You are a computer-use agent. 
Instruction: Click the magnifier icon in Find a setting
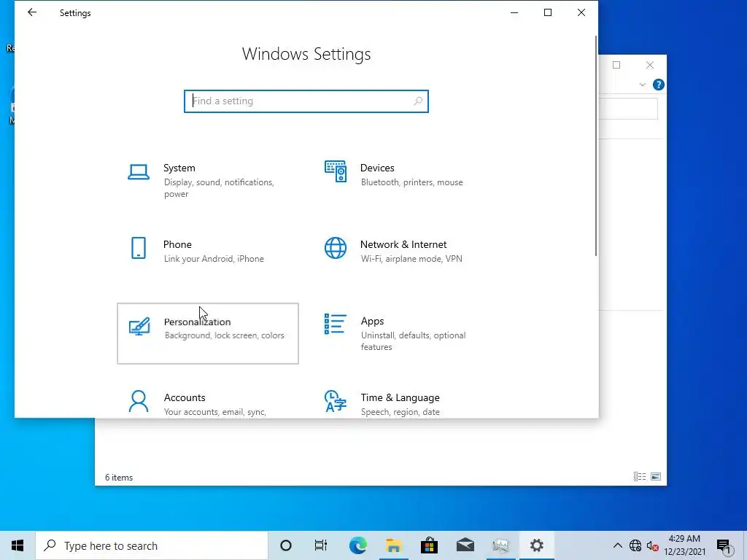coord(418,101)
